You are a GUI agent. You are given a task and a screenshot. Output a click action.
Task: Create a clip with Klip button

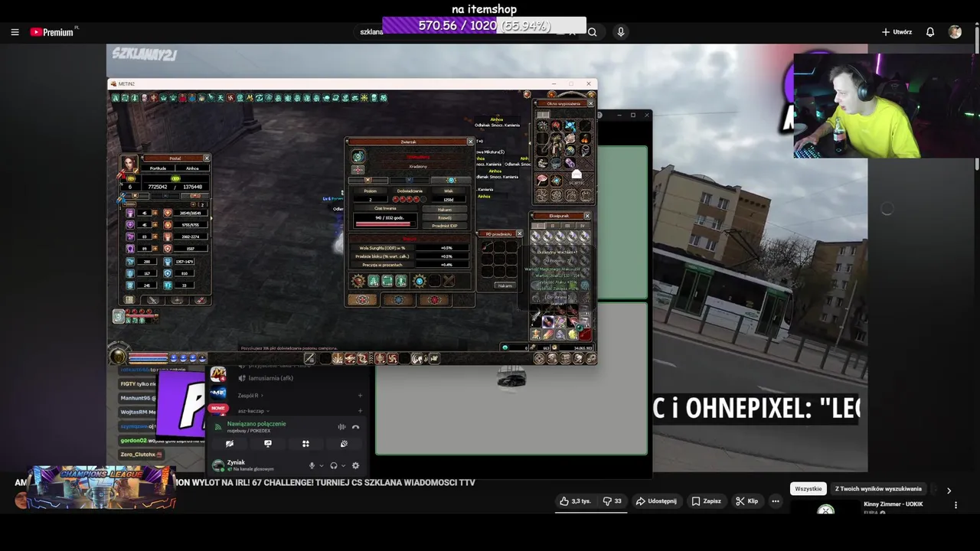point(746,501)
